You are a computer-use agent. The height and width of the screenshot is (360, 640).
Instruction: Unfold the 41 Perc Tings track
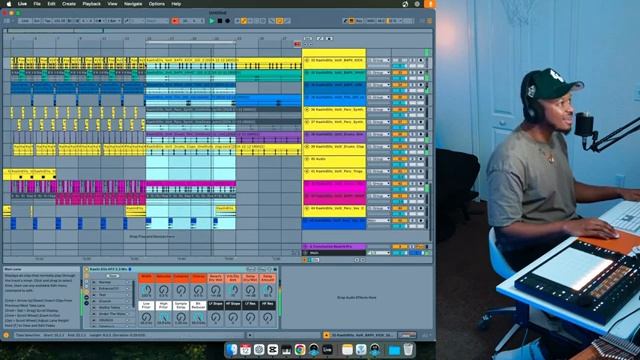307,171
